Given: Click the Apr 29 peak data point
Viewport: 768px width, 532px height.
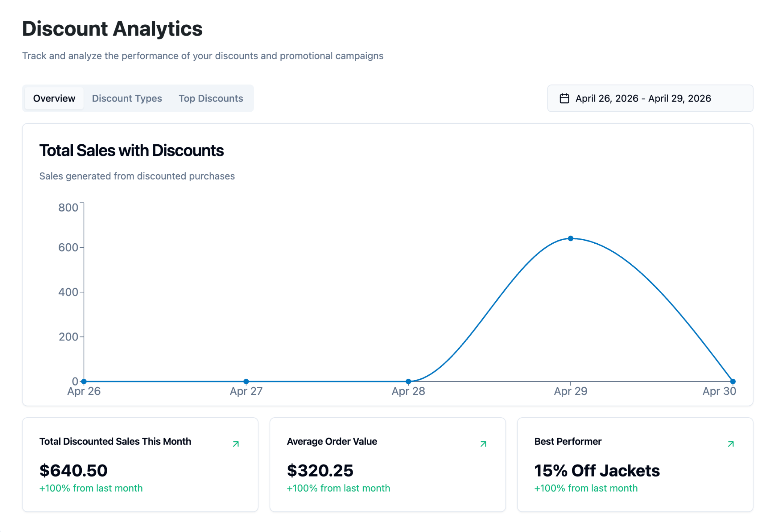Looking at the screenshot, I should coord(570,238).
